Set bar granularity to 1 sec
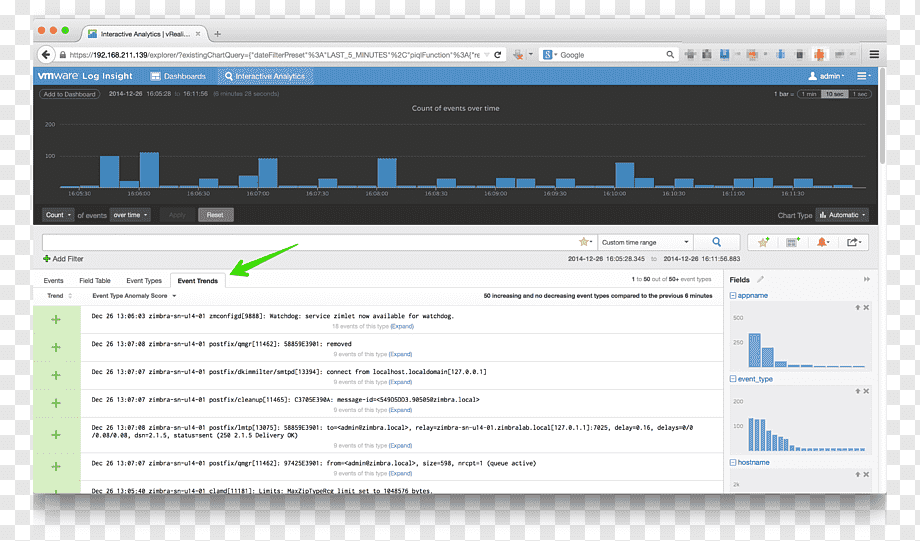The height and width of the screenshot is (541, 920). (x=860, y=94)
